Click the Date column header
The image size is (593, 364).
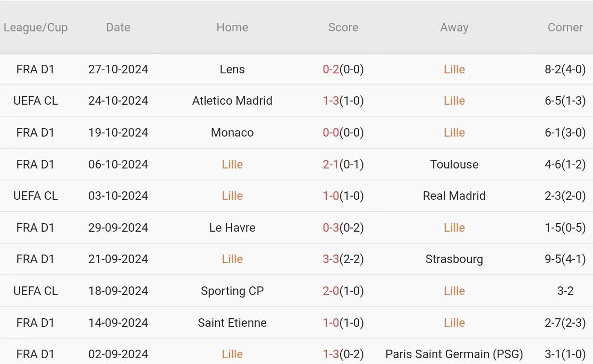coord(118,27)
